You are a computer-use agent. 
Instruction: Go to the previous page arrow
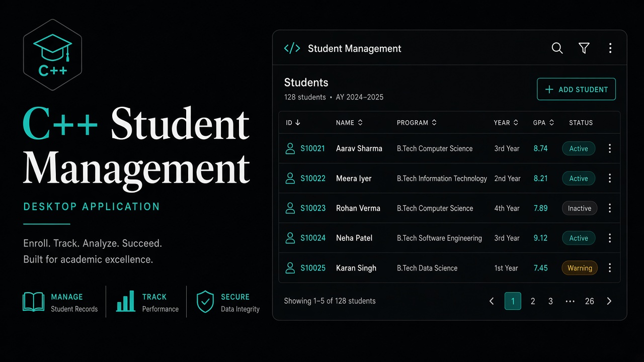492,301
